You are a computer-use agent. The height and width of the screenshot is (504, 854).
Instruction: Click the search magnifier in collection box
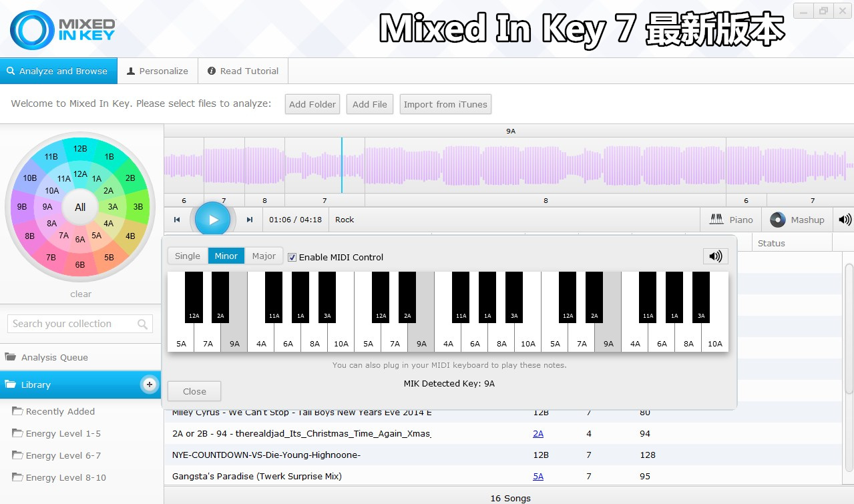[142, 324]
